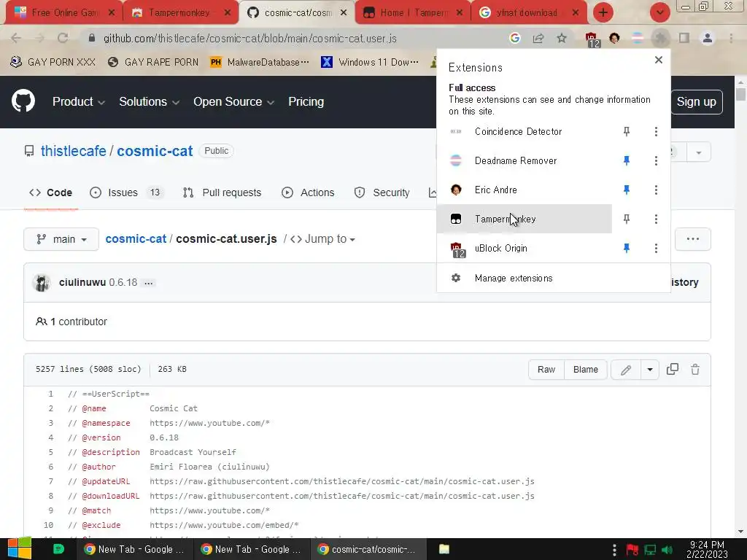Switch to the Issues tab
The width and height of the screenshot is (747, 560).
[127, 192]
